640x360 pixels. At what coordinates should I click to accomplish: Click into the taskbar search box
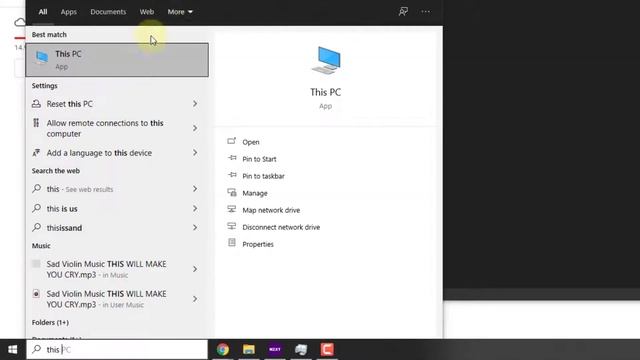pyautogui.click(x=118, y=349)
